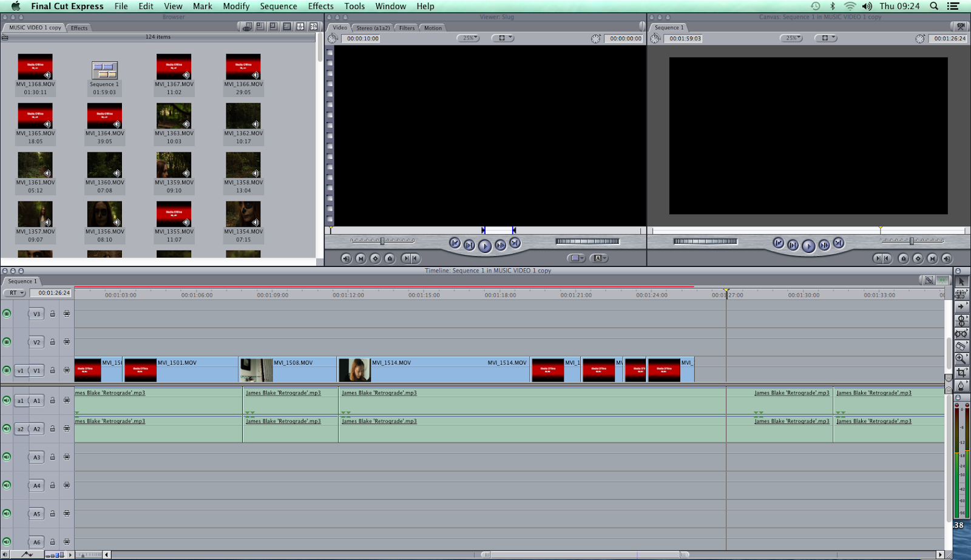The height and width of the screenshot is (560, 971).
Task: Play the sequence in the Canvas
Action: click(x=808, y=245)
